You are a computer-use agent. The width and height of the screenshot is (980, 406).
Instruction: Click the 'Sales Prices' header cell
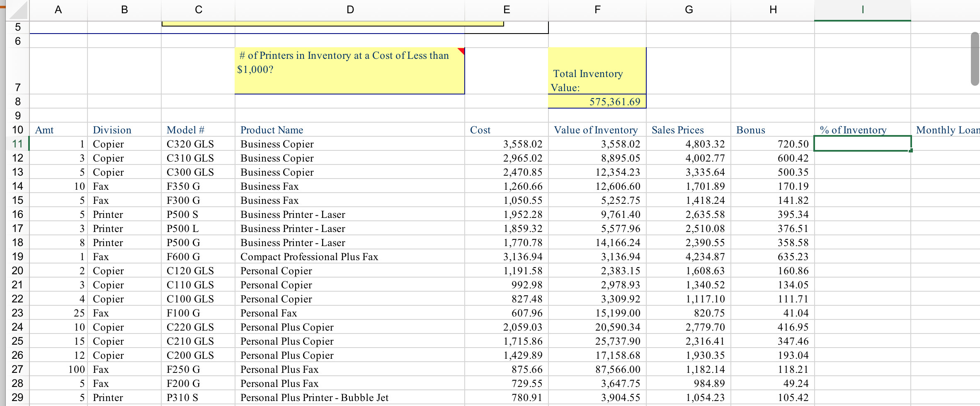(x=678, y=130)
